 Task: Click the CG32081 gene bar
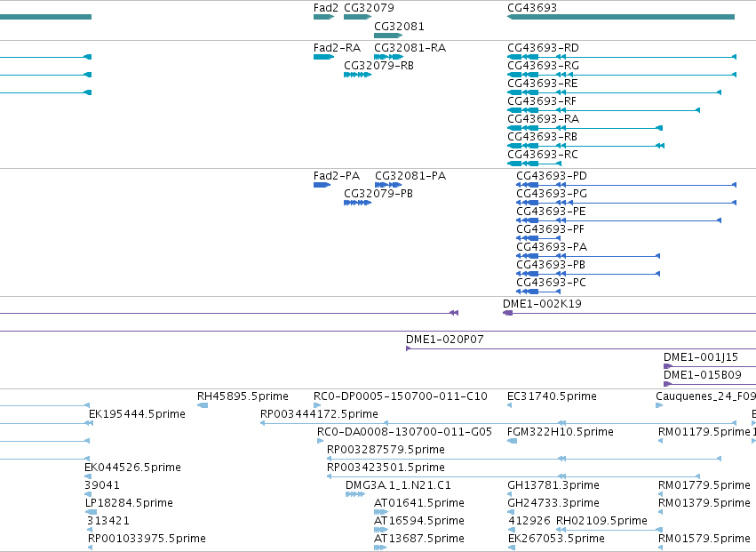click(x=388, y=36)
